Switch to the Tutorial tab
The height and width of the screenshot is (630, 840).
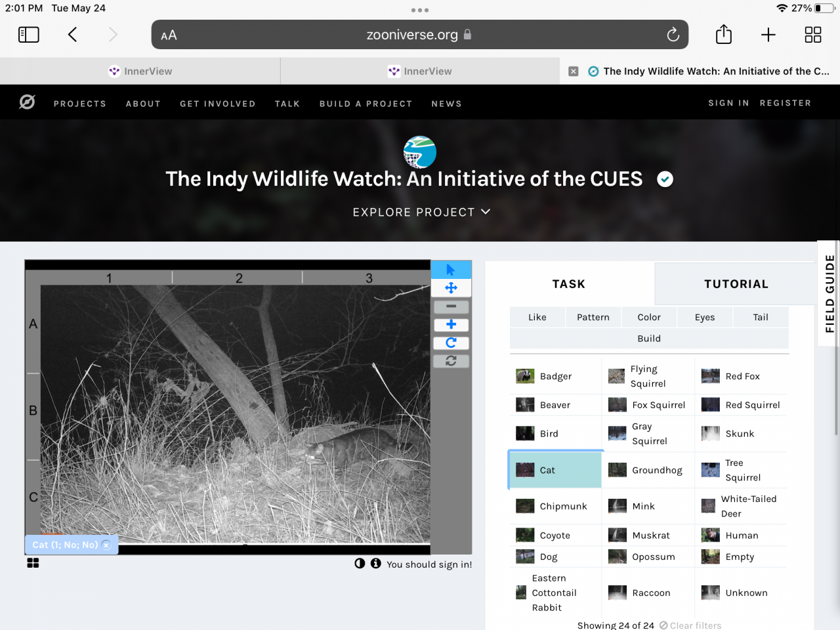(x=736, y=284)
